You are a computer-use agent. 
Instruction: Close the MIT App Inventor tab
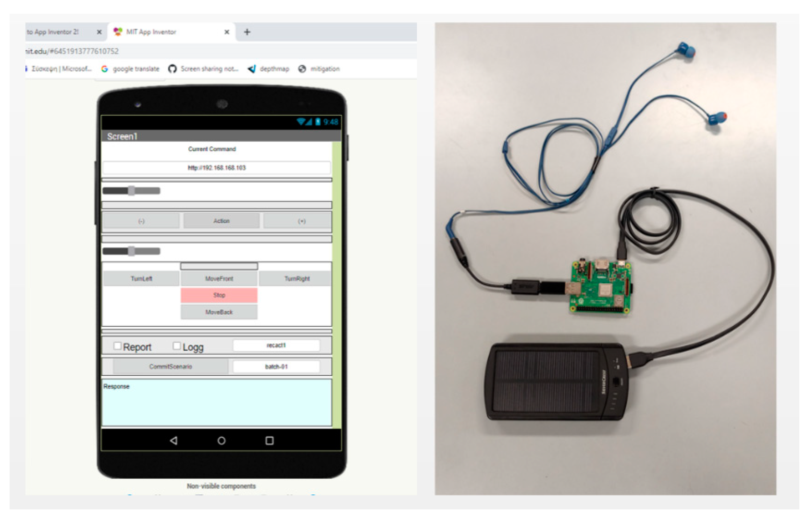pyautogui.click(x=227, y=32)
